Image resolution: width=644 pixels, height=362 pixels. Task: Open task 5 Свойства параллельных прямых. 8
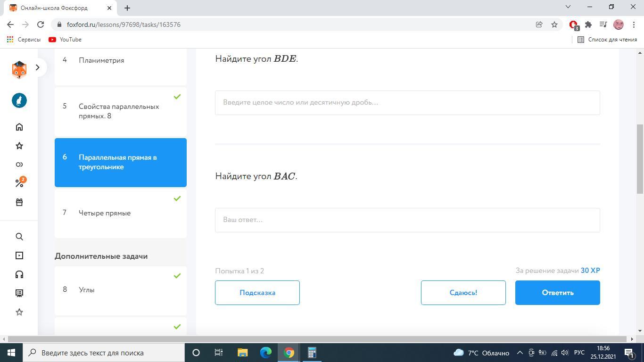[x=121, y=112]
